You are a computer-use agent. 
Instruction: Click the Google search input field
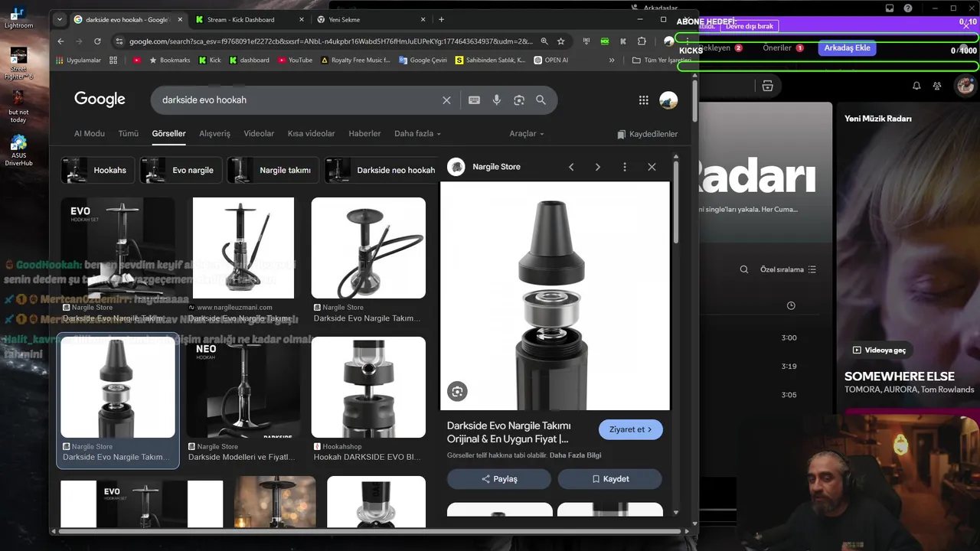pyautogui.click(x=299, y=99)
